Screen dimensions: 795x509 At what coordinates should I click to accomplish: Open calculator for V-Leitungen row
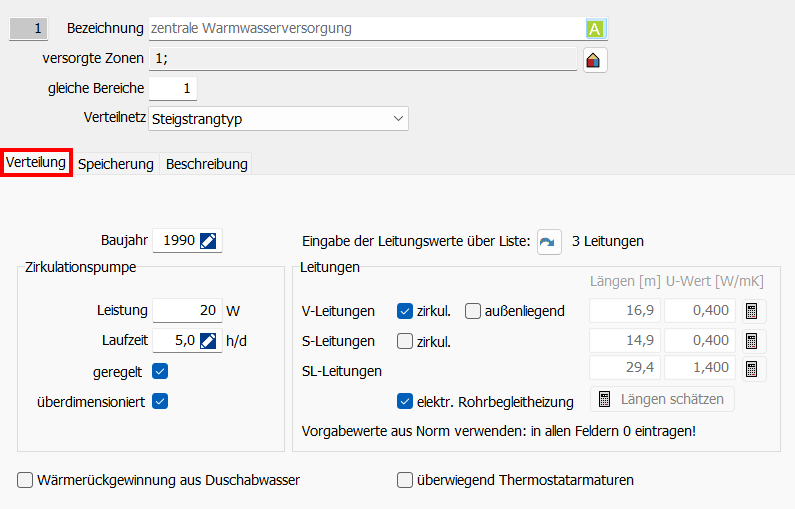752,311
